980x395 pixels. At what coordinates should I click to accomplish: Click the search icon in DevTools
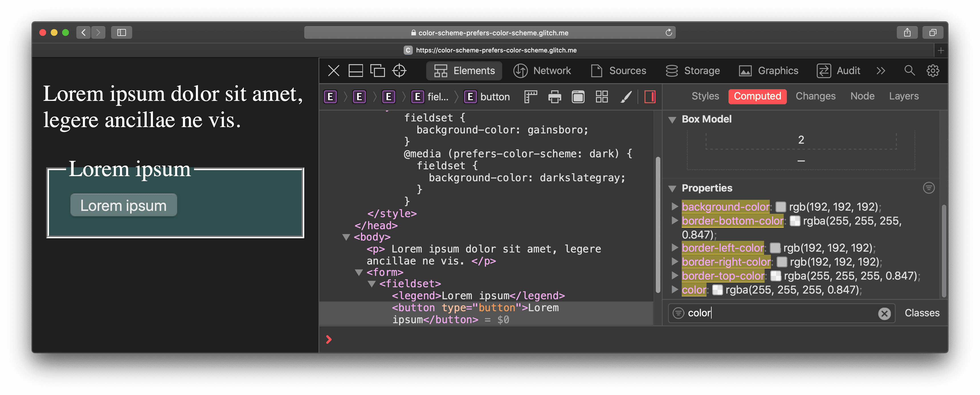[909, 71]
